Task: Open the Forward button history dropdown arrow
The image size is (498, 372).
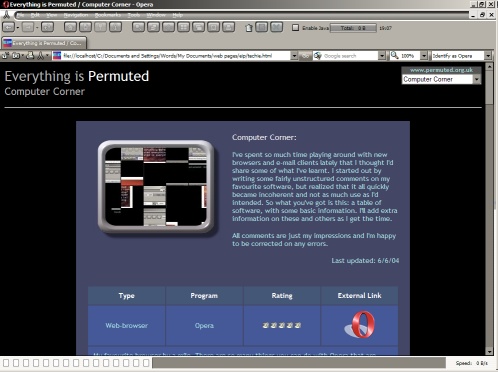Action: tap(37, 28)
